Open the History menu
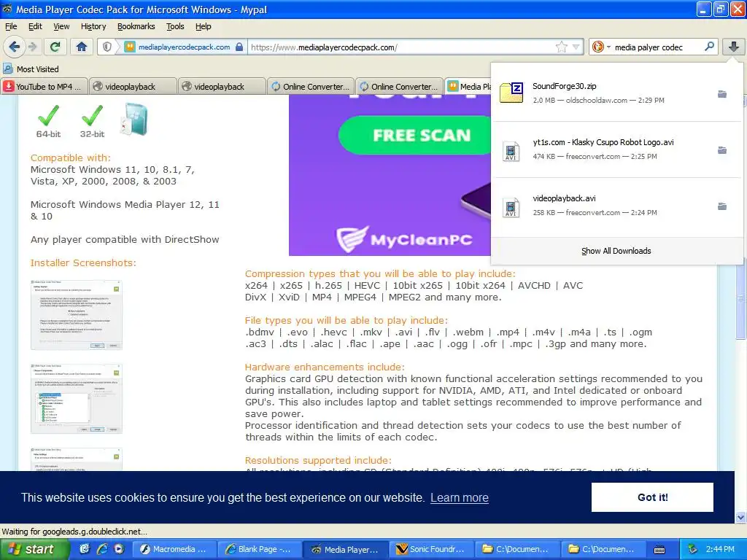The width and height of the screenshot is (747, 560). click(93, 27)
